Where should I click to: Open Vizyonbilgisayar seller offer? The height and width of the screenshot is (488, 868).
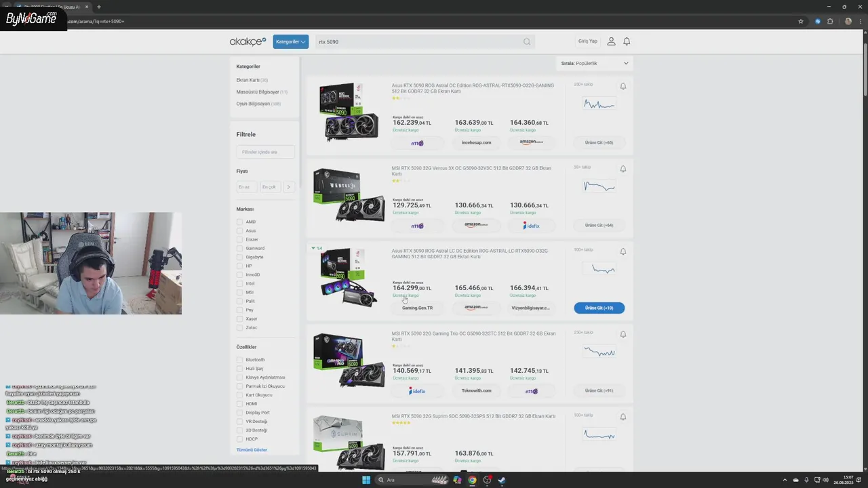click(531, 308)
